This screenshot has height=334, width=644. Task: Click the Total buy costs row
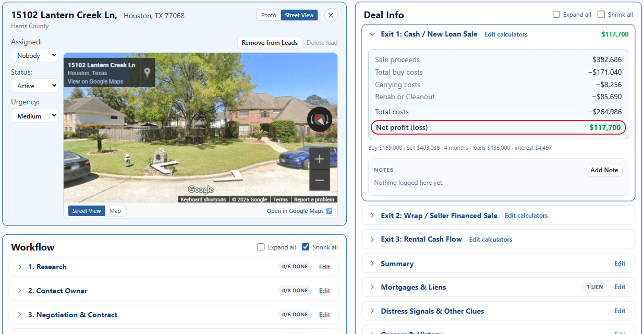(x=498, y=73)
